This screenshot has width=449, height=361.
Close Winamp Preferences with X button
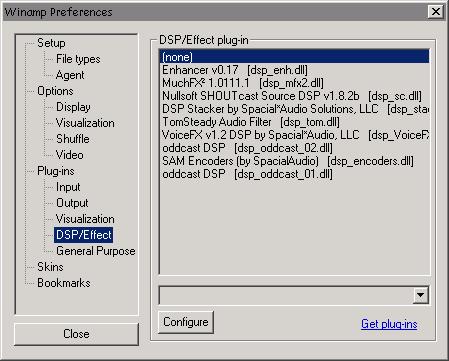tap(436, 12)
